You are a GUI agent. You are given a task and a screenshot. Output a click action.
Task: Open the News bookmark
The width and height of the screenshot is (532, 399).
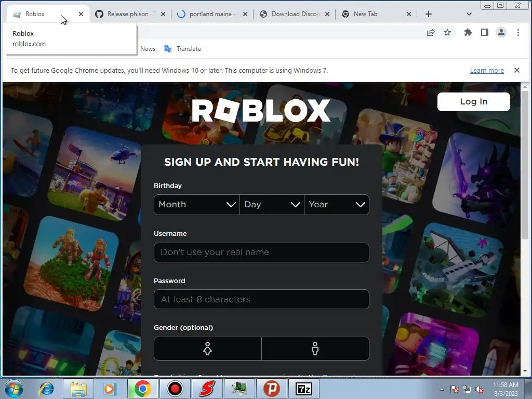pyautogui.click(x=148, y=48)
